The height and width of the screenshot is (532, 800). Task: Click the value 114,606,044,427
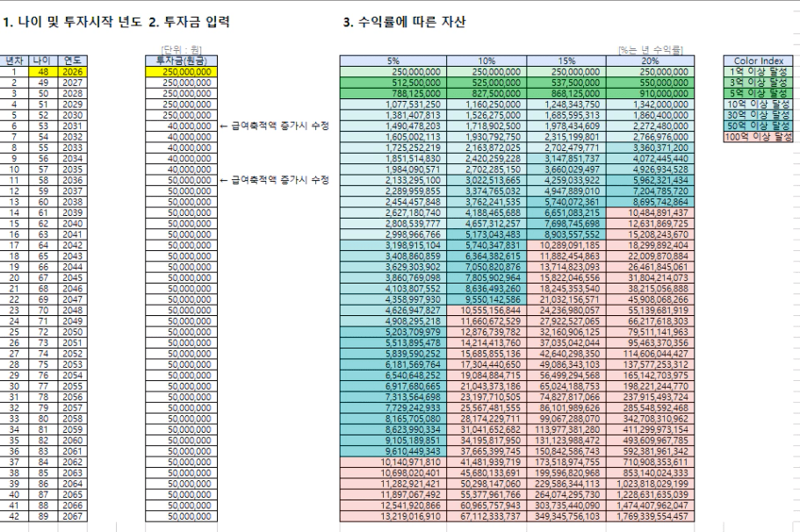pyautogui.click(x=651, y=354)
